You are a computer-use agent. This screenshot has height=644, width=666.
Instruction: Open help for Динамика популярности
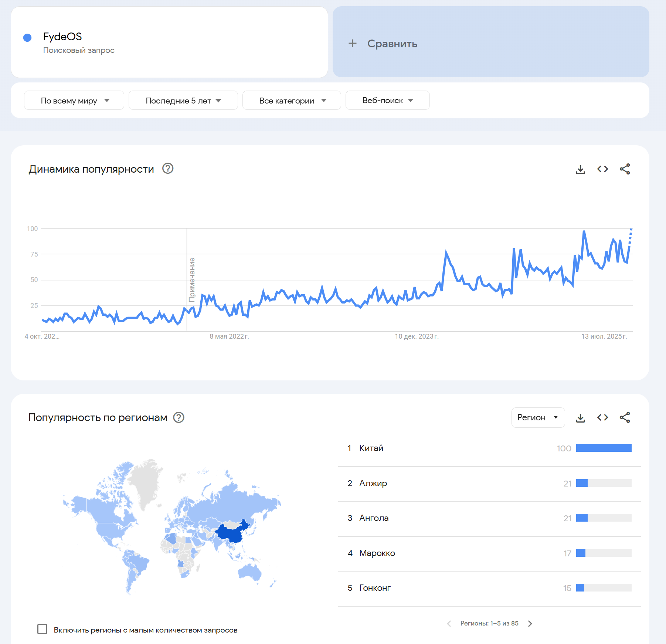click(x=168, y=169)
